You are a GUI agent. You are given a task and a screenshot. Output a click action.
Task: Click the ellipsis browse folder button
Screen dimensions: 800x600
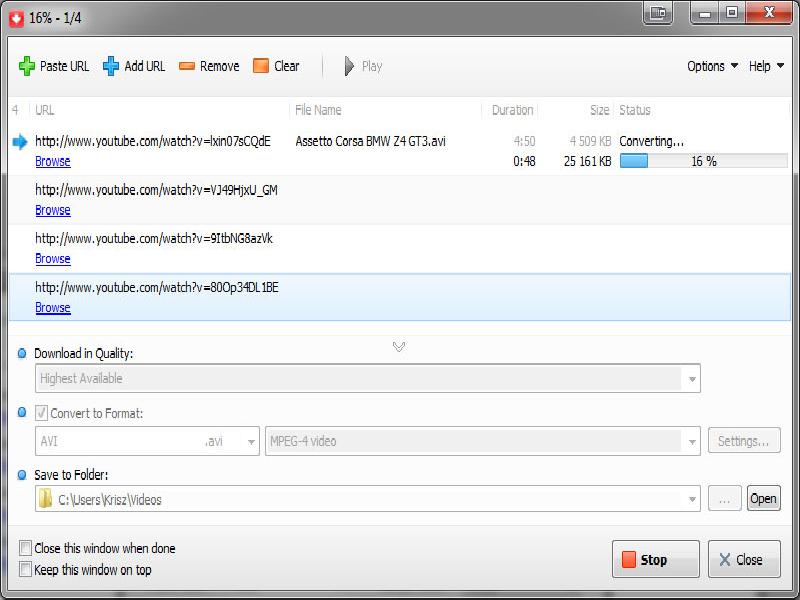click(724, 498)
